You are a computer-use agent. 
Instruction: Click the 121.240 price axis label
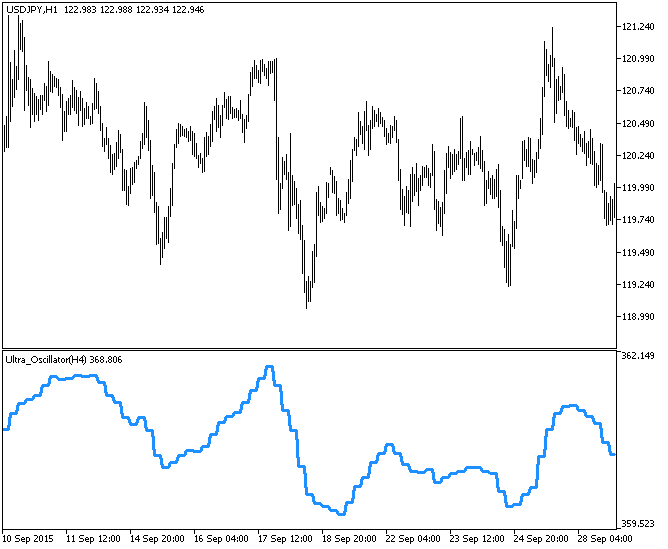(637, 26)
